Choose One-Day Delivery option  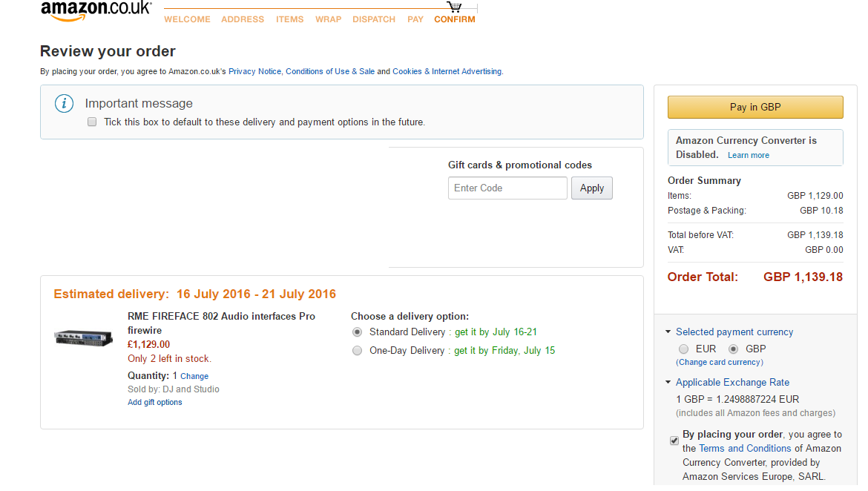(x=358, y=351)
